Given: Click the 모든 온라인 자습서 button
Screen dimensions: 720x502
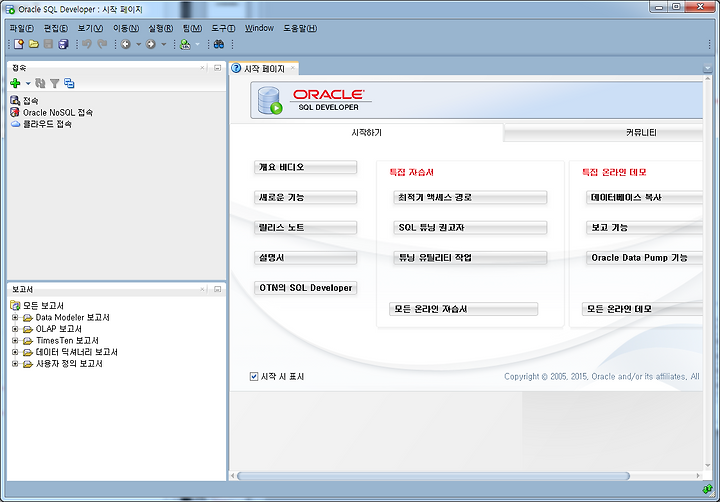Looking at the screenshot, I should point(463,309).
